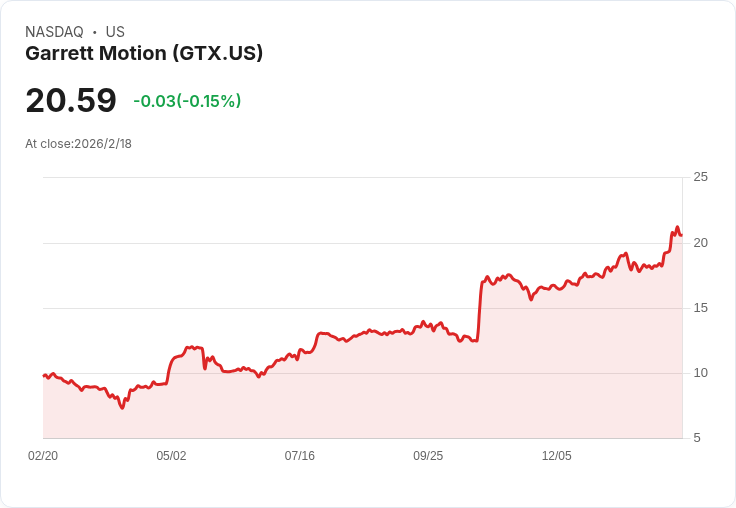Click the 20.59 price value
This screenshot has width=736, height=508.
(x=71, y=101)
